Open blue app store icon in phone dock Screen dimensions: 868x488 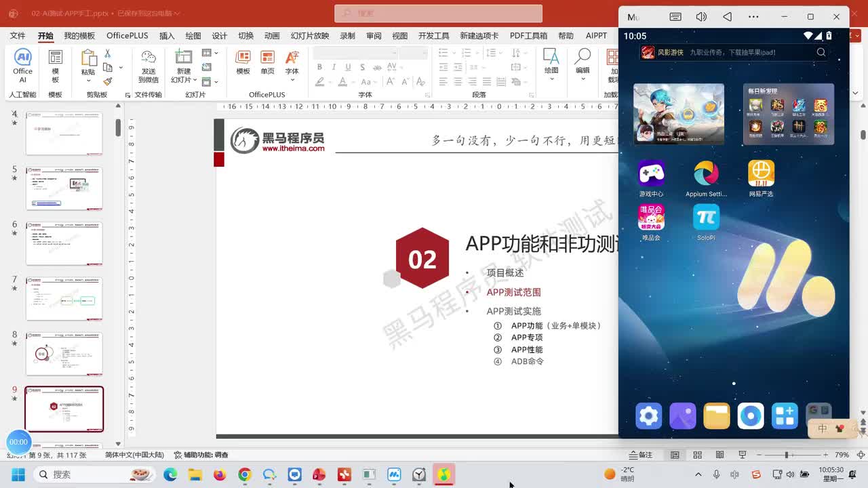[x=785, y=415]
